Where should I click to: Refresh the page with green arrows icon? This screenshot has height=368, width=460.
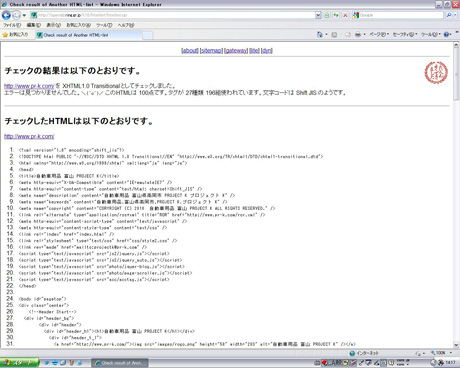[x=336, y=15]
